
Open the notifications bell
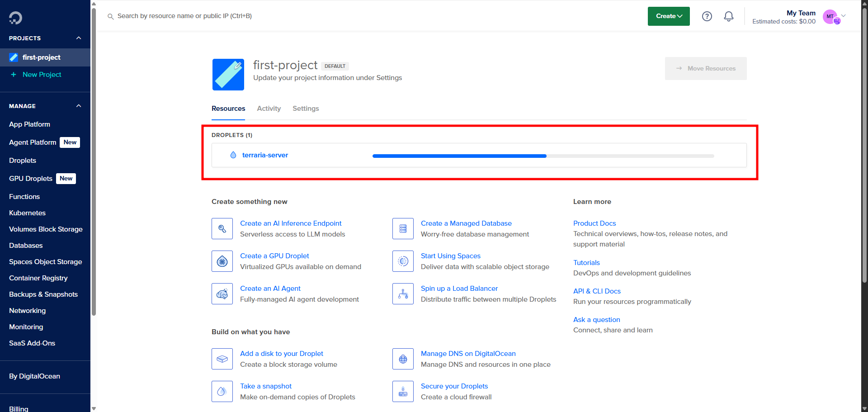pyautogui.click(x=728, y=16)
